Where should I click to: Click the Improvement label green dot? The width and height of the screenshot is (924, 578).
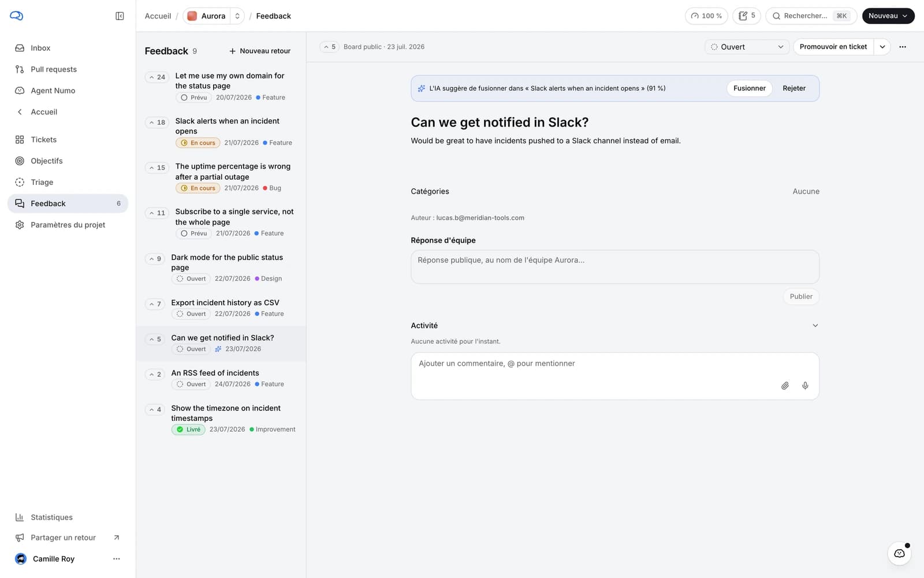click(x=252, y=429)
